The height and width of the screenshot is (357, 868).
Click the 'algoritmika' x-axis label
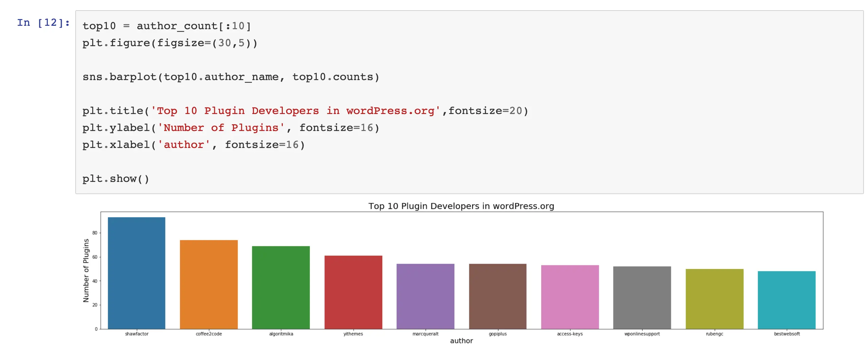point(281,334)
